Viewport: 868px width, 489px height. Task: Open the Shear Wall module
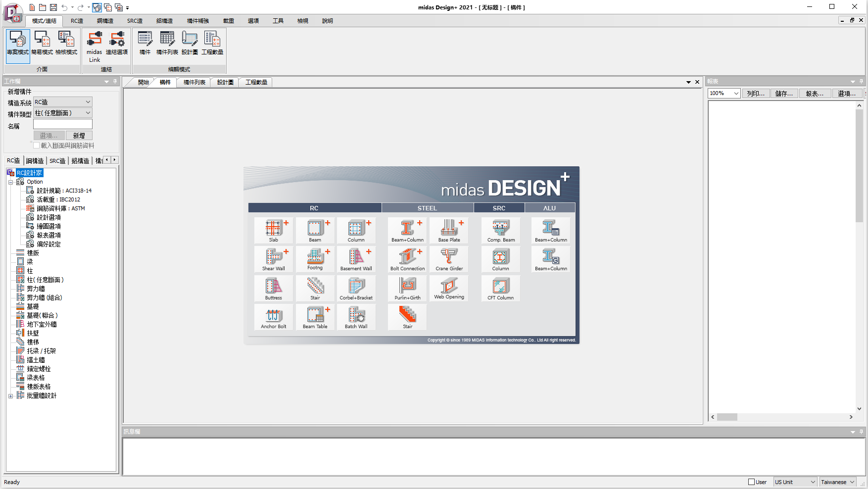[274, 259]
